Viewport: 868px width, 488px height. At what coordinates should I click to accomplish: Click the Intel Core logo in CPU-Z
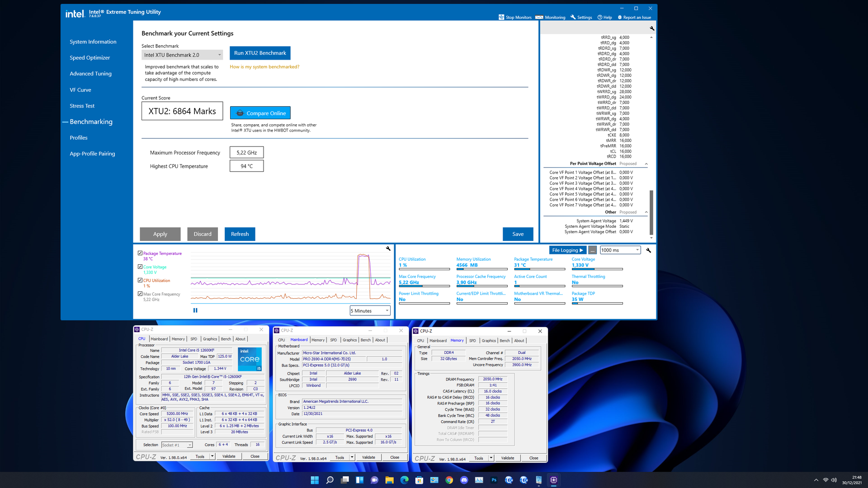pos(250,359)
